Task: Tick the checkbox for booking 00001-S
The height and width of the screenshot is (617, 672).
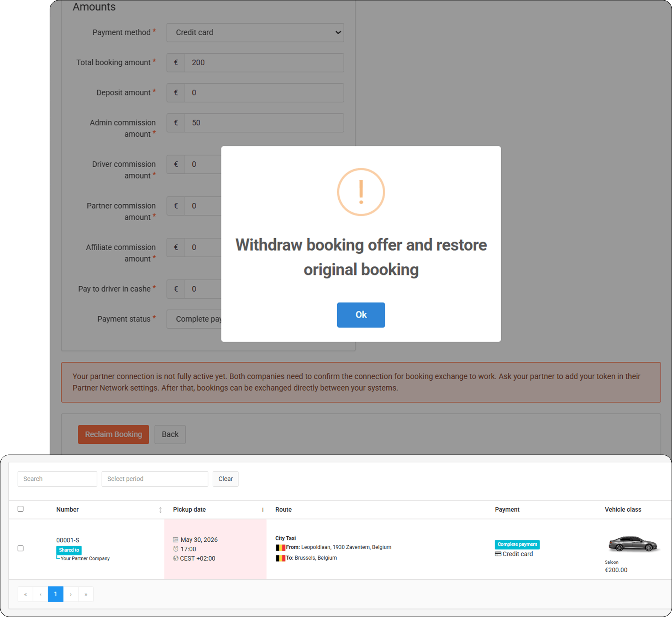Action: coord(21,548)
